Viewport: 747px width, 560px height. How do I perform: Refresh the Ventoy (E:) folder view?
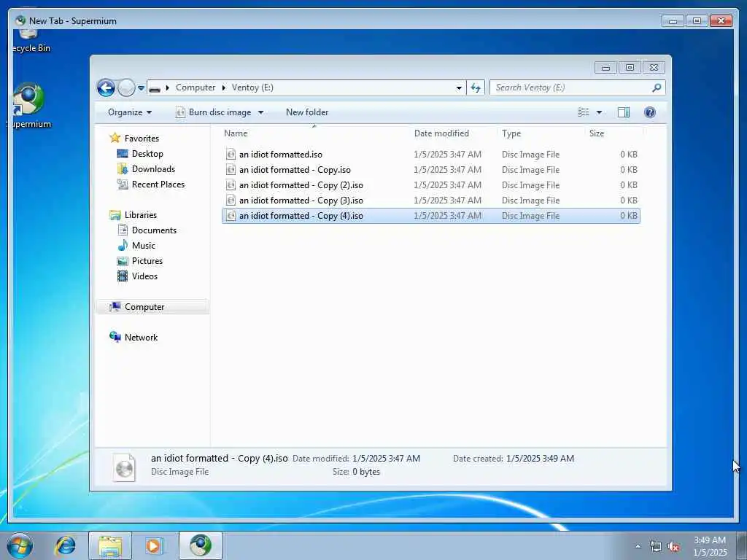(x=476, y=87)
